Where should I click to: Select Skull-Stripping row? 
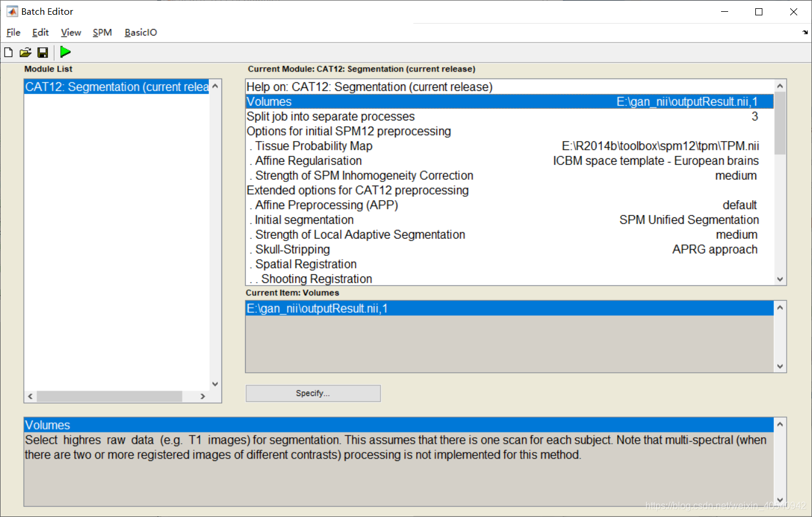point(510,249)
